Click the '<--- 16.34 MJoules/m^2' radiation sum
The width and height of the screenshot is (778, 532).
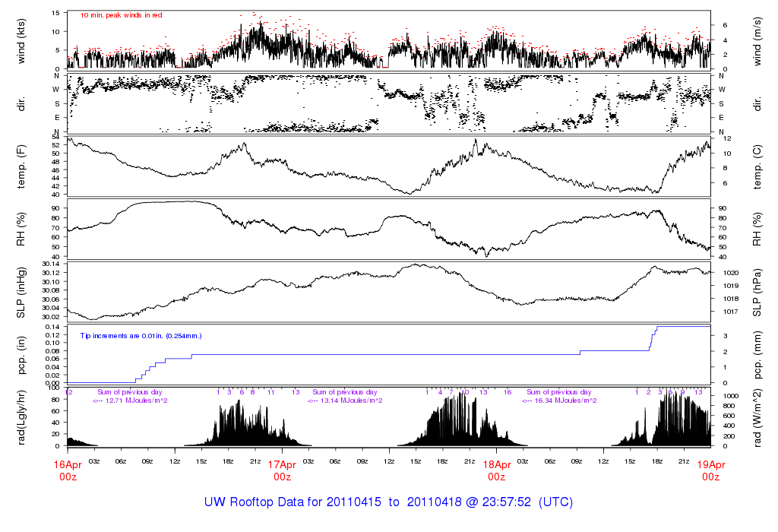pyautogui.click(x=559, y=401)
